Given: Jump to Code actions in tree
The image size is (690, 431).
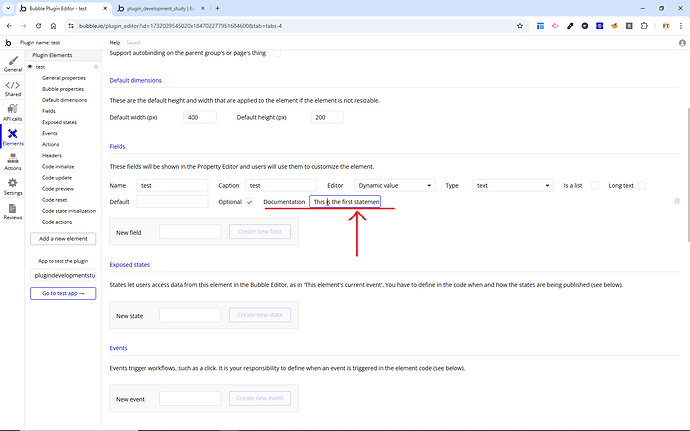Looking at the screenshot, I should pyautogui.click(x=57, y=222).
